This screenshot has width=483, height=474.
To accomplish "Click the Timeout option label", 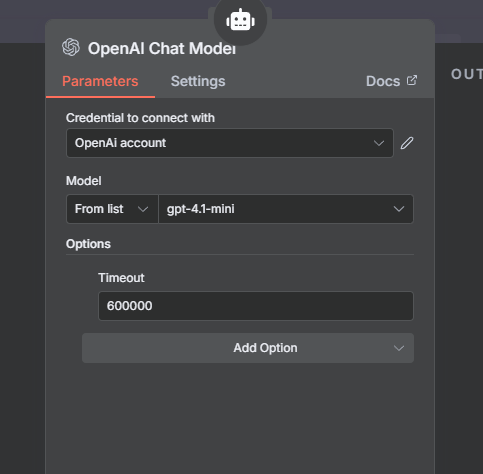I will [x=121, y=278].
